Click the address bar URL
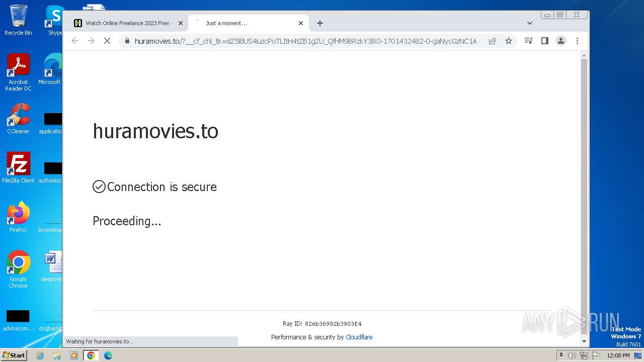 [305, 41]
